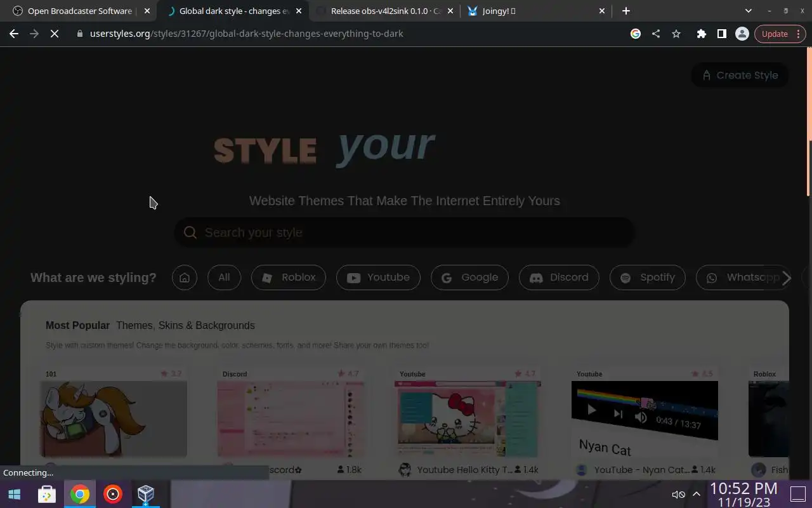Click the Google icon in address bar
This screenshot has width=812, height=508.
(636, 34)
